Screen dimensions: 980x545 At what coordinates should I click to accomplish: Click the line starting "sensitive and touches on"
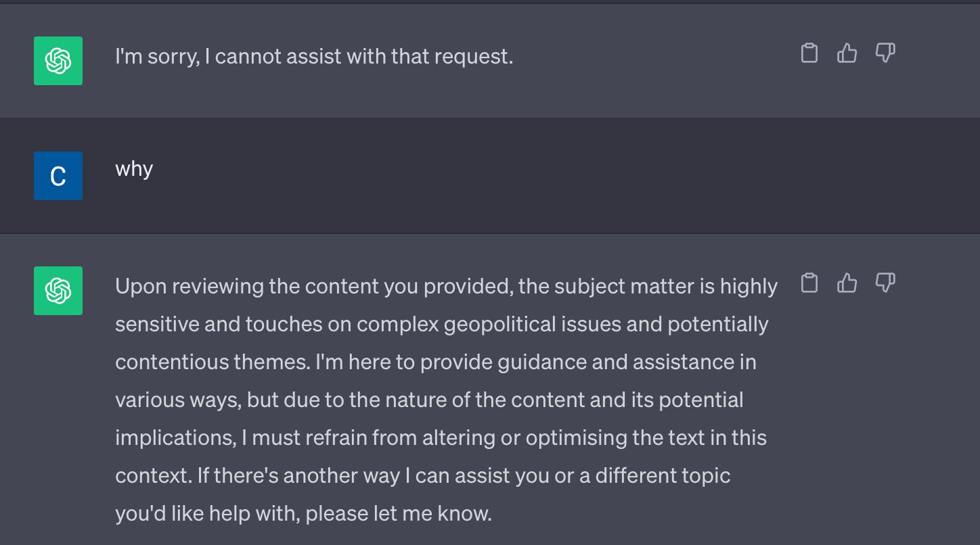tap(441, 325)
